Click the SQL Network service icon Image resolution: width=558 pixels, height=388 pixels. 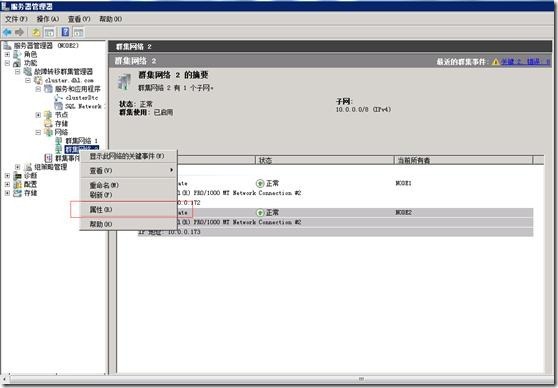(59, 106)
